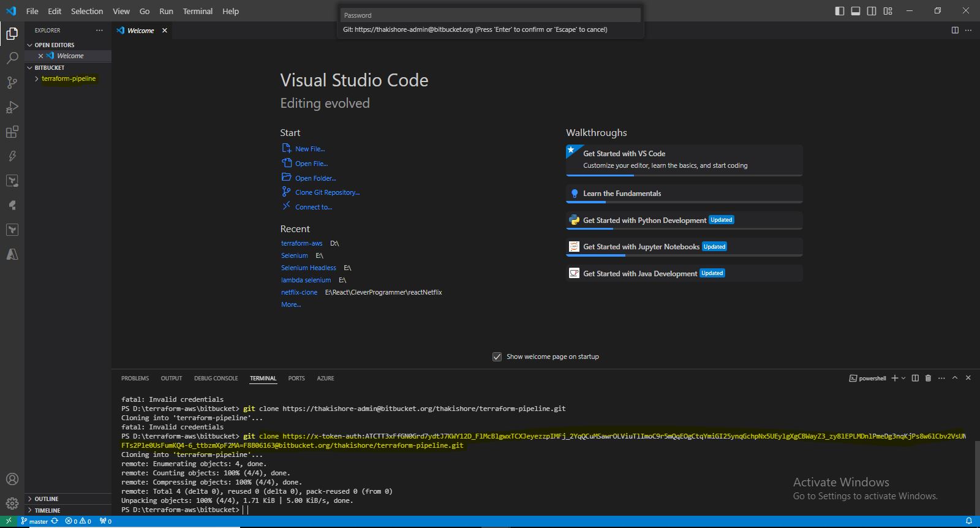Click the Git password input field
This screenshot has width=980, height=528.
[x=490, y=15]
